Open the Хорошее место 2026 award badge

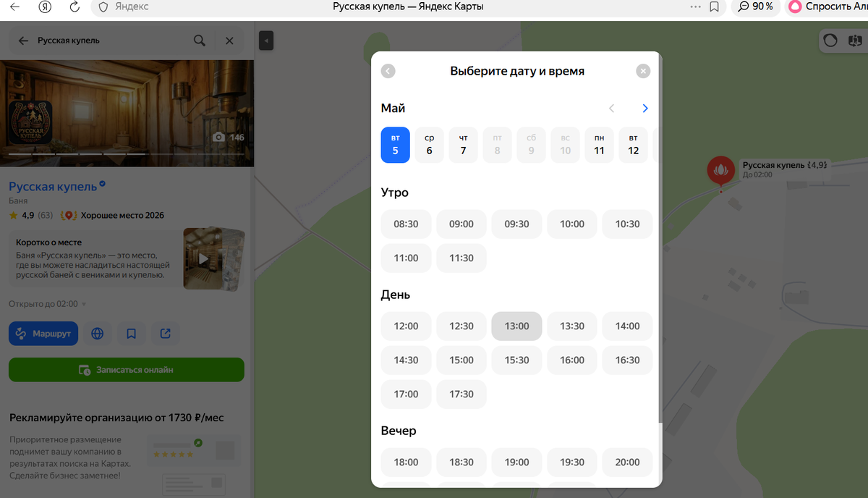(113, 215)
